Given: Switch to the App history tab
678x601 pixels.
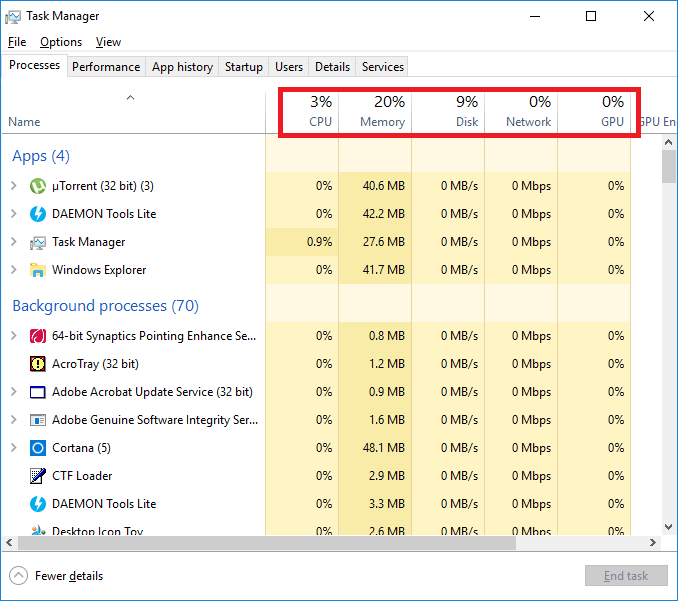Looking at the screenshot, I should 182,67.
